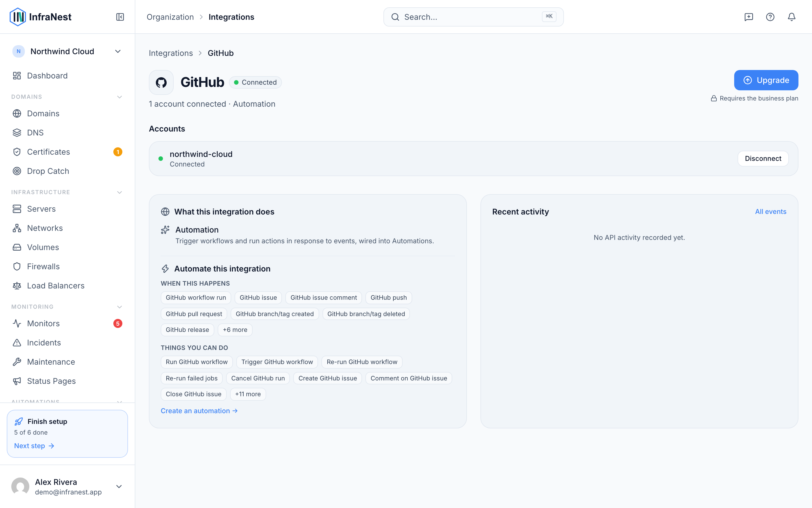This screenshot has width=812, height=508.
Task: Click the lock icon by business plan
Action: click(x=714, y=98)
